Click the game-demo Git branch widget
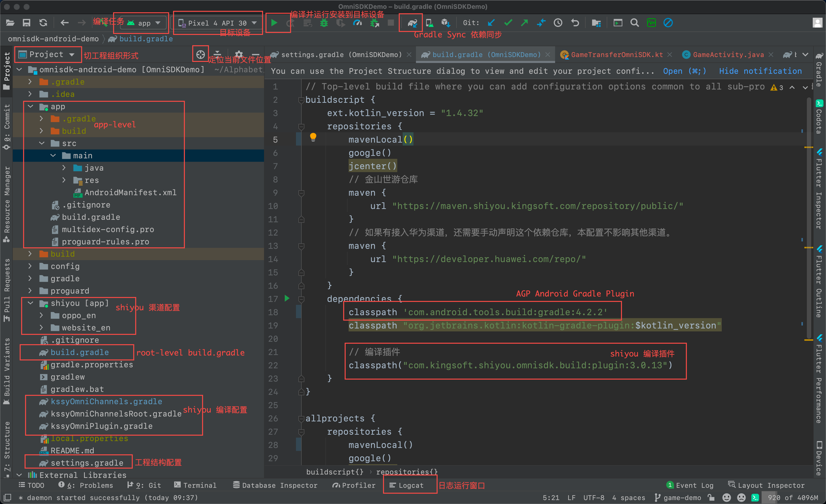This screenshot has width=826, height=504. (x=678, y=498)
